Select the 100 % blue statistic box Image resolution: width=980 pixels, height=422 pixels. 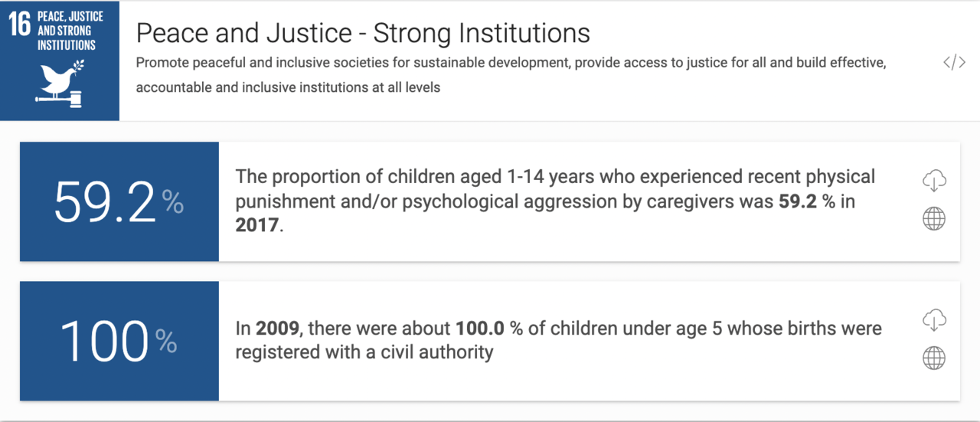tap(119, 341)
